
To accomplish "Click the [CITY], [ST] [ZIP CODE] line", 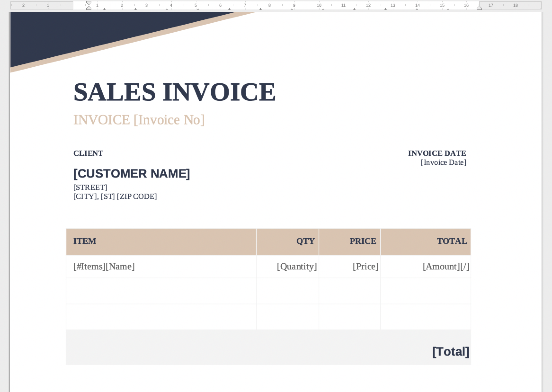I will (115, 196).
